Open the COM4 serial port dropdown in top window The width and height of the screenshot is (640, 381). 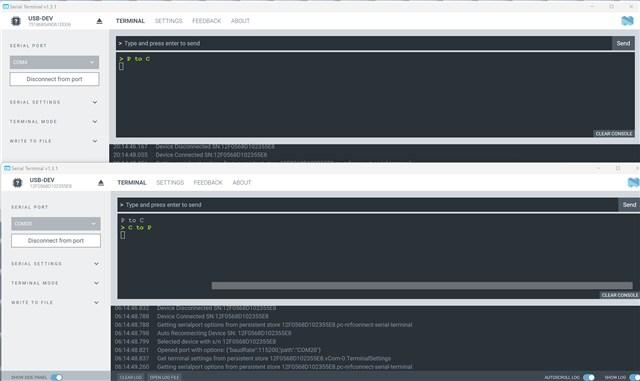[x=54, y=62]
